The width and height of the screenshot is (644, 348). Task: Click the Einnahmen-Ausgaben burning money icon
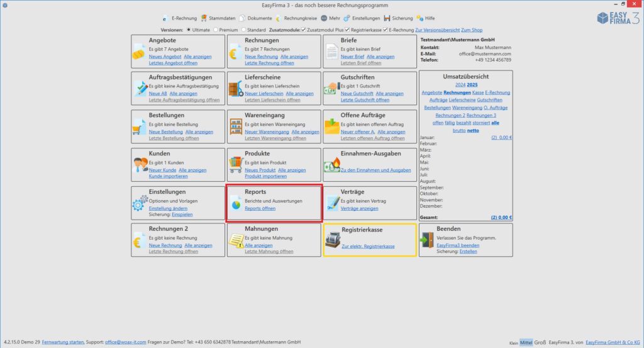tap(332, 165)
